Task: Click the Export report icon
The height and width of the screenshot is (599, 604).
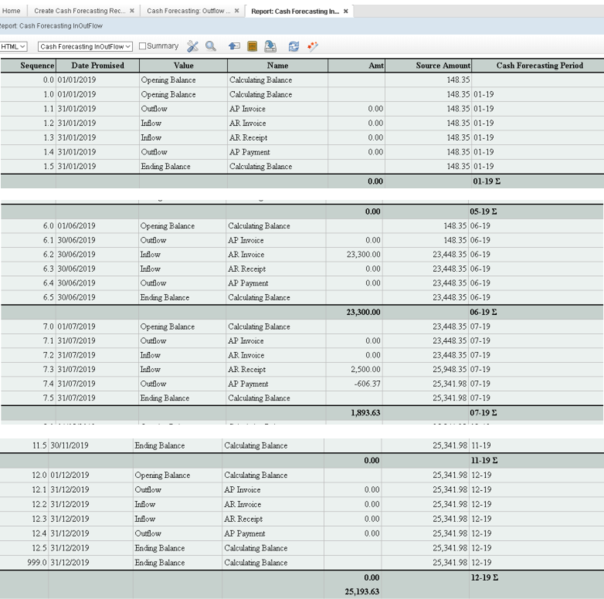Action: [271, 46]
